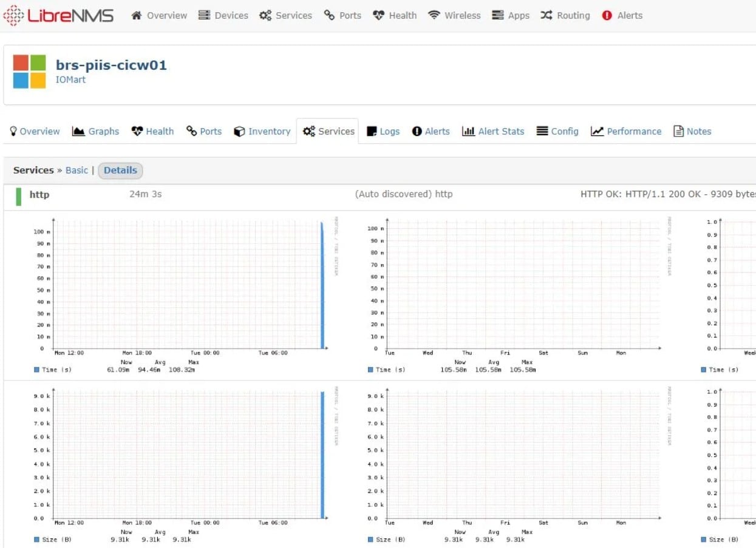This screenshot has width=756, height=548.
Task: Click the document icon beside Notes
Action: tap(679, 131)
